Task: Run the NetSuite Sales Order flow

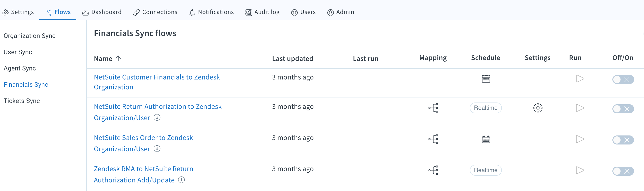Action: 580,139
